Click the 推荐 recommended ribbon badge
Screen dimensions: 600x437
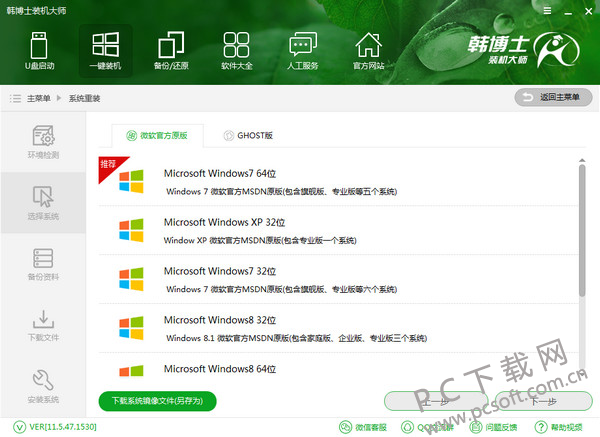(109, 166)
